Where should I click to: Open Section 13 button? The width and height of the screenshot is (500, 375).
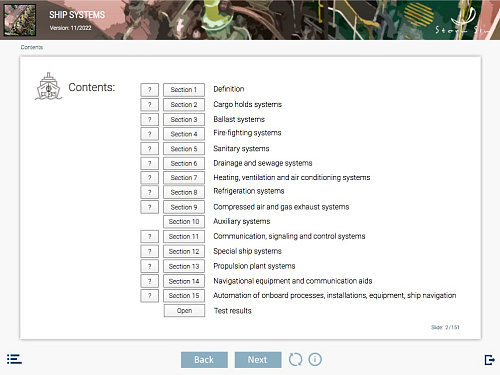tap(184, 266)
